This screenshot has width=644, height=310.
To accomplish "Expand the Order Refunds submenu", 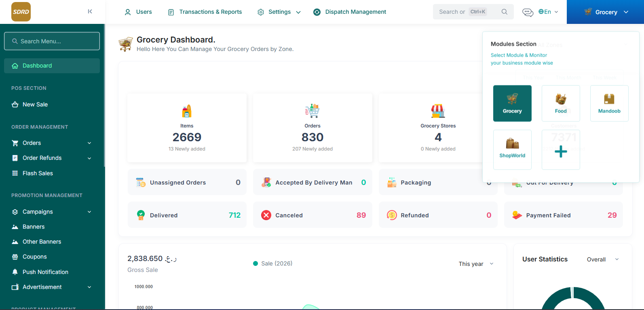I will click(89, 158).
